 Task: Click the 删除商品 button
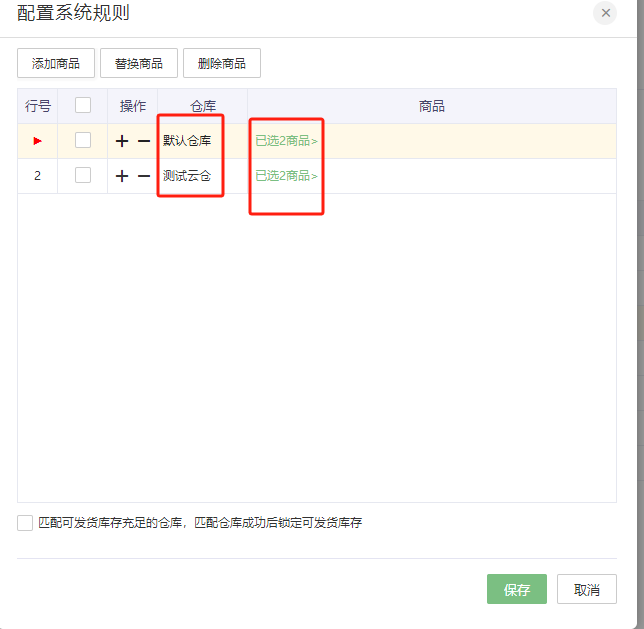222,63
